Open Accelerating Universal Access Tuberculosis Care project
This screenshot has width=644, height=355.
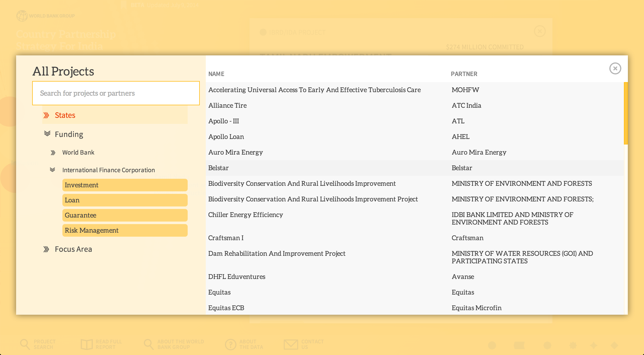tap(314, 90)
